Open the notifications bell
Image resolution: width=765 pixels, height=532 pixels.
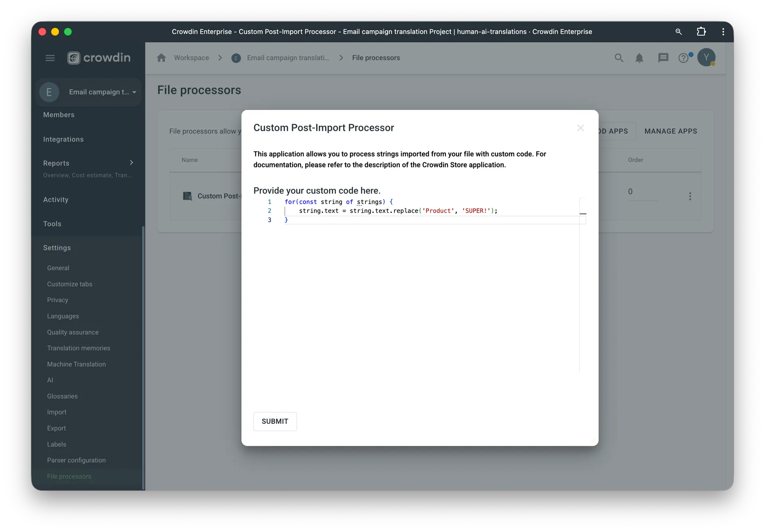coord(639,58)
